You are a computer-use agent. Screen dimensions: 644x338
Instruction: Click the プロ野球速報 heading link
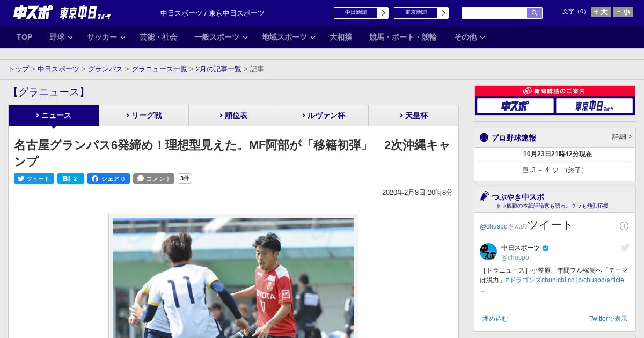514,138
